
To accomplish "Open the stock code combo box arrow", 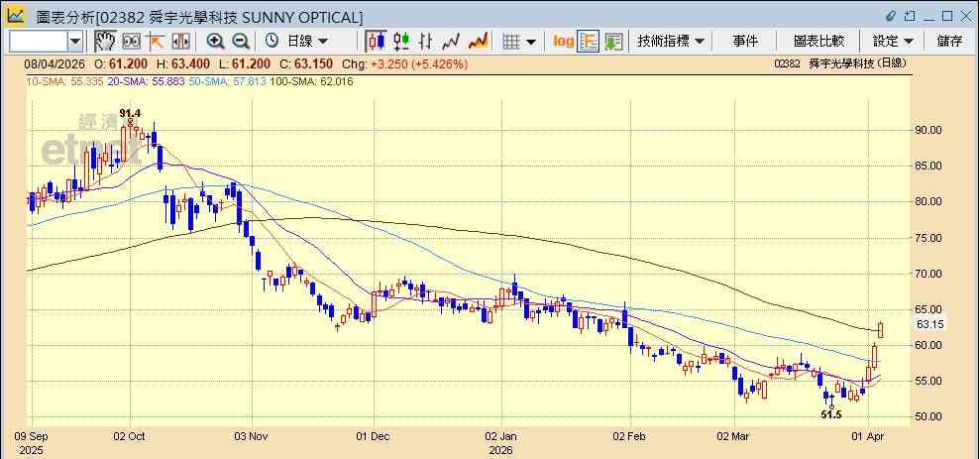I will coord(75,42).
